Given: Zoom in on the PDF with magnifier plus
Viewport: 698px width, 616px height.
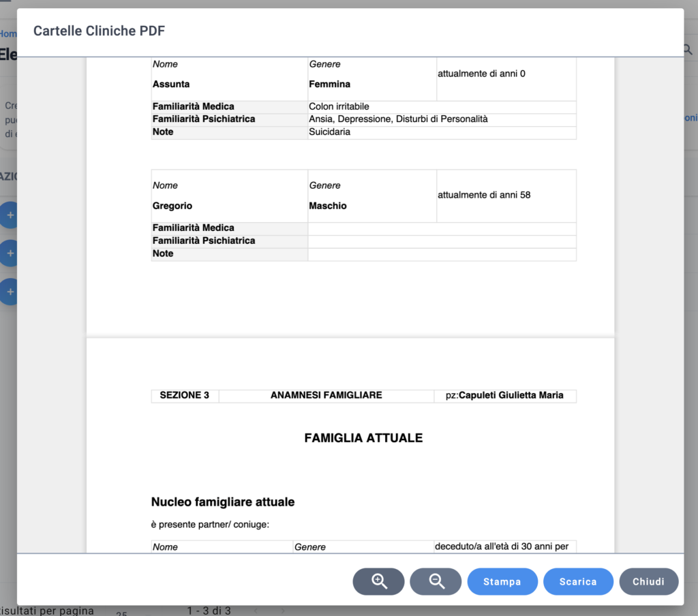Looking at the screenshot, I should coord(378,581).
